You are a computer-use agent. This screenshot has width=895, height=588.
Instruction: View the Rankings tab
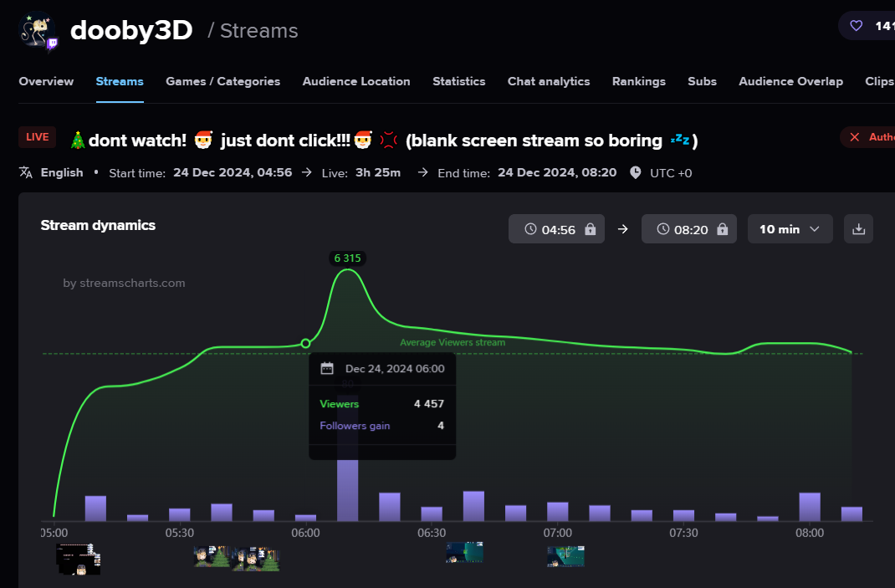639,82
